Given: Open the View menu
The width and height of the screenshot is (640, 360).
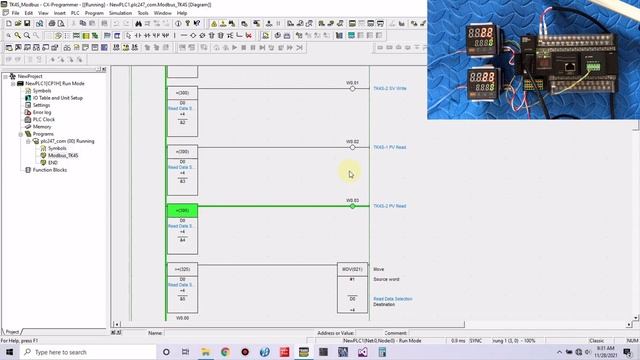Looking at the screenshot, I should click(43, 13).
